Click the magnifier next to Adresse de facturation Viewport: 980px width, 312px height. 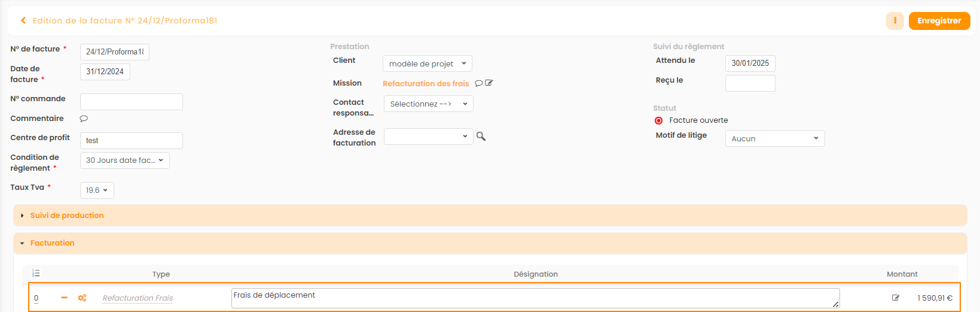(481, 137)
